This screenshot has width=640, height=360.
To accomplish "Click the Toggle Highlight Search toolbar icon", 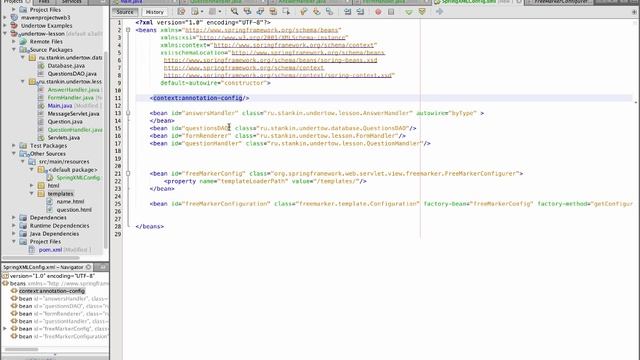I will (273, 12).
